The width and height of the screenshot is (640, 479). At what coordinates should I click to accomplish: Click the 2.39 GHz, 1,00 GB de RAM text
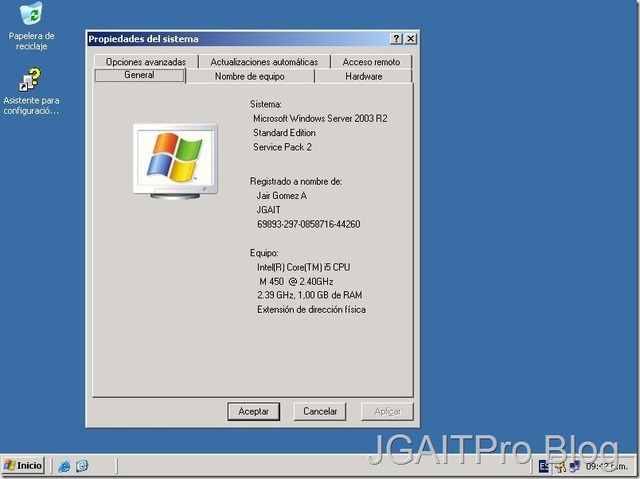(x=309, y=295)
